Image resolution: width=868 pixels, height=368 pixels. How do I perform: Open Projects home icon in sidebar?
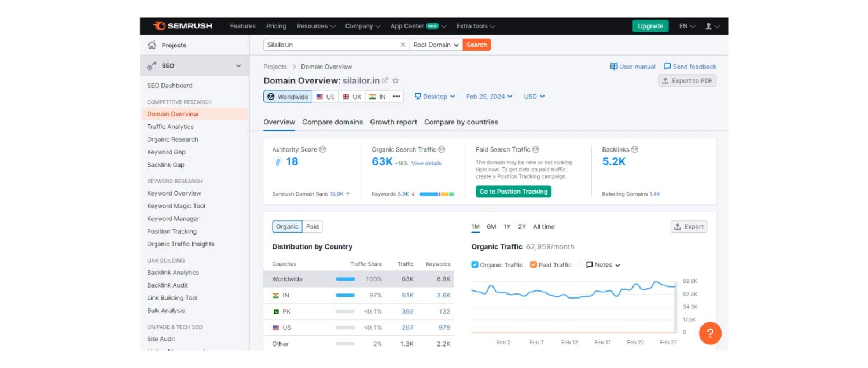click(x=152, y=45)
